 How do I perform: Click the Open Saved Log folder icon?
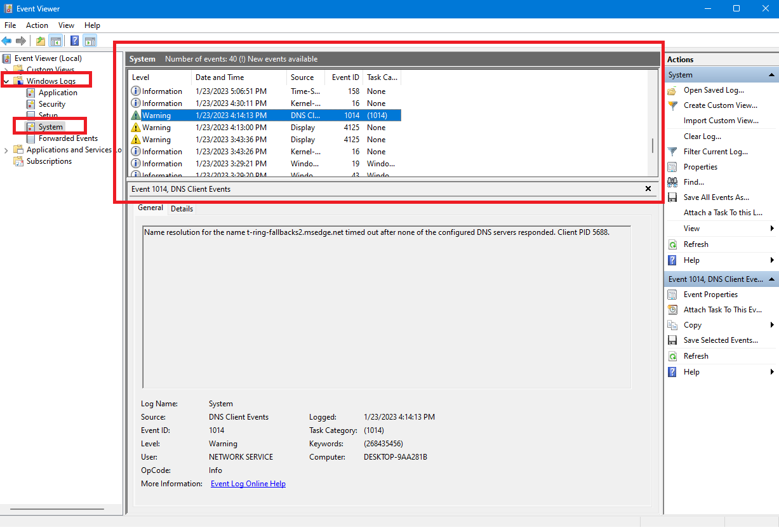click(x=672, y=90)
